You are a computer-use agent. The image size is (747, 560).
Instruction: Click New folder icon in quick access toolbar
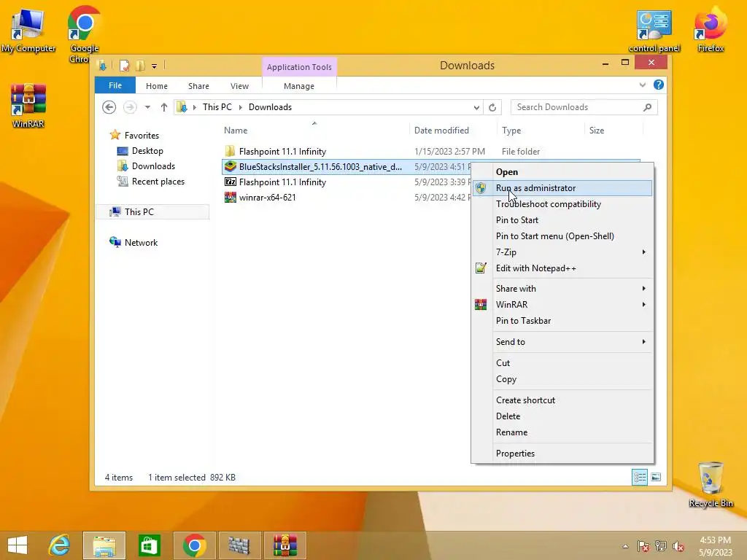point(140,66)
